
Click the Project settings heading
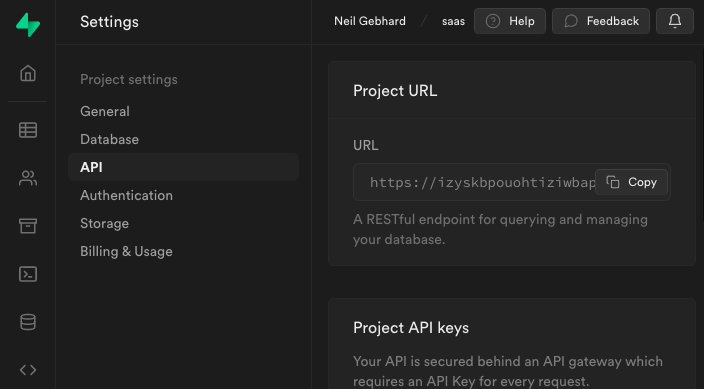(128, 80)
